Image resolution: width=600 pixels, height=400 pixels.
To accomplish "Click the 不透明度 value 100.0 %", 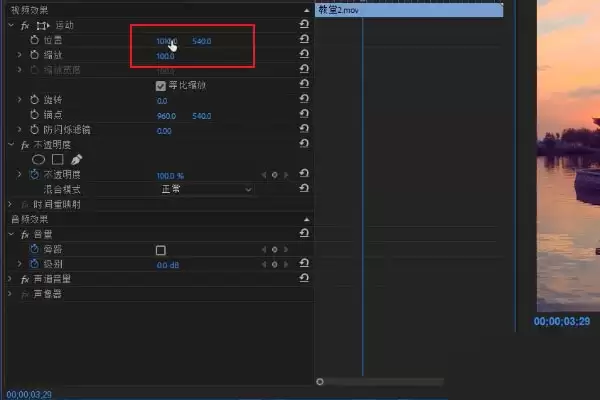I will pos(170,176).
